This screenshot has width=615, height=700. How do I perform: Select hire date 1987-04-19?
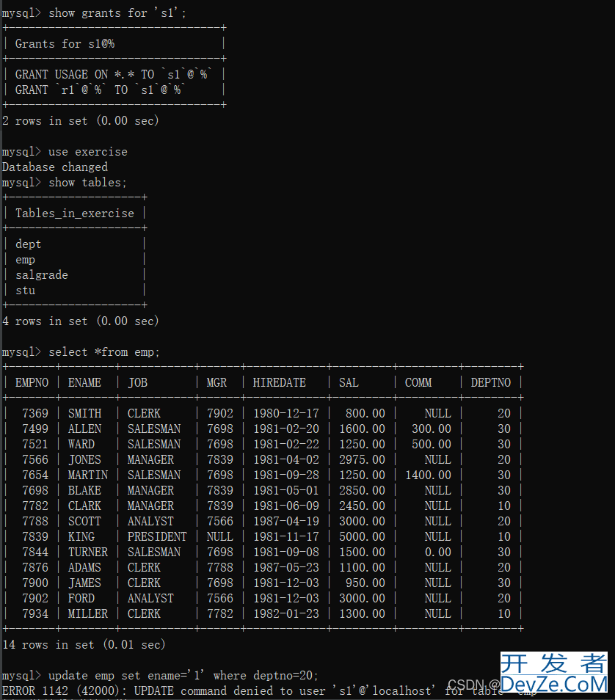point(286,522)
